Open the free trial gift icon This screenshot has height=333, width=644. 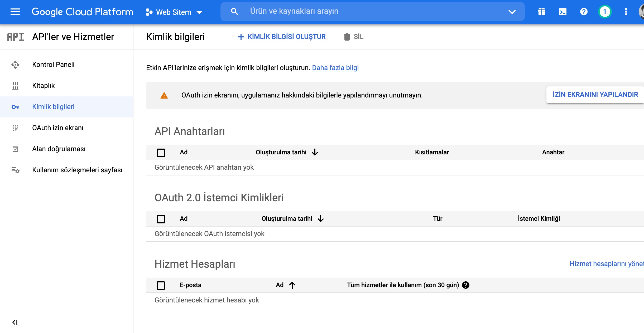[x=542, y=12]
